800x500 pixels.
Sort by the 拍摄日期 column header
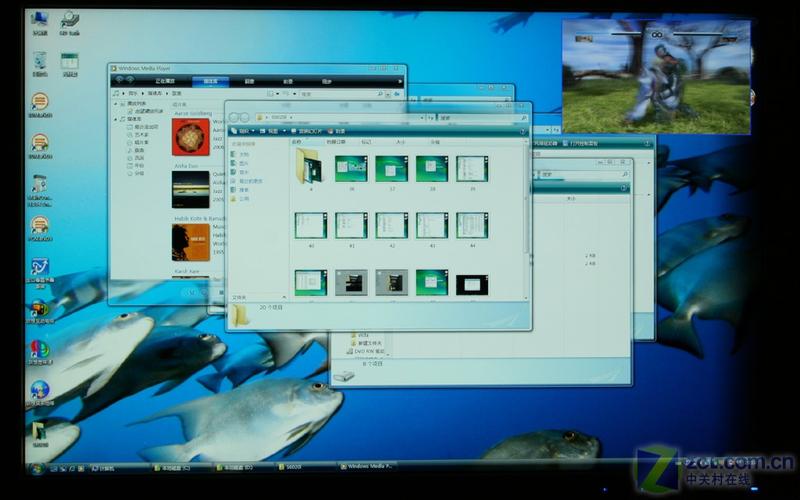336,142
